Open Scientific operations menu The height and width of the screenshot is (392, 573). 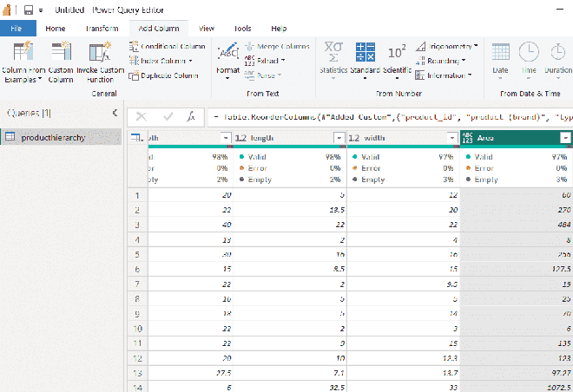coord(397,61)
